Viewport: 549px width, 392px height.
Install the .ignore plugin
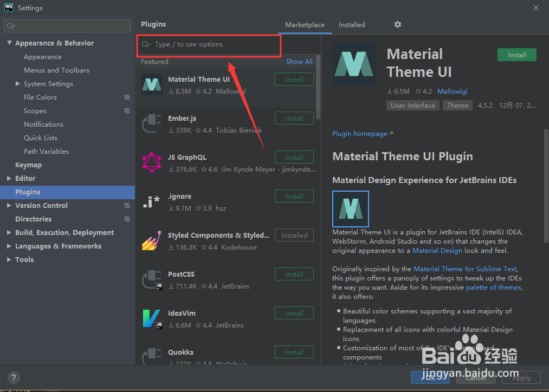[294, 196]
